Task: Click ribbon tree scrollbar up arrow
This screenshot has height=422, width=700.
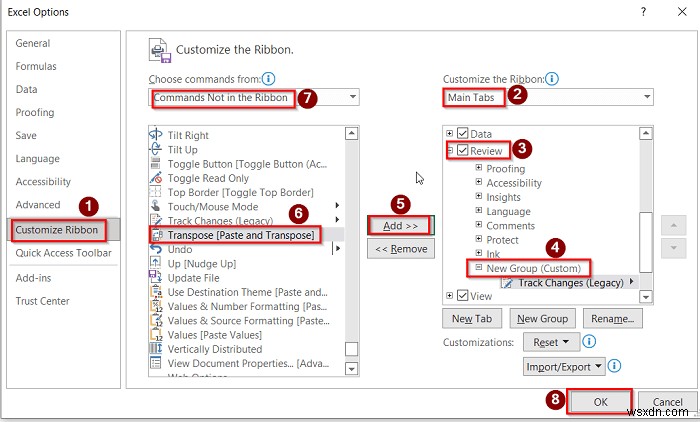Action: pyautogui.click(x=646, y=133)
